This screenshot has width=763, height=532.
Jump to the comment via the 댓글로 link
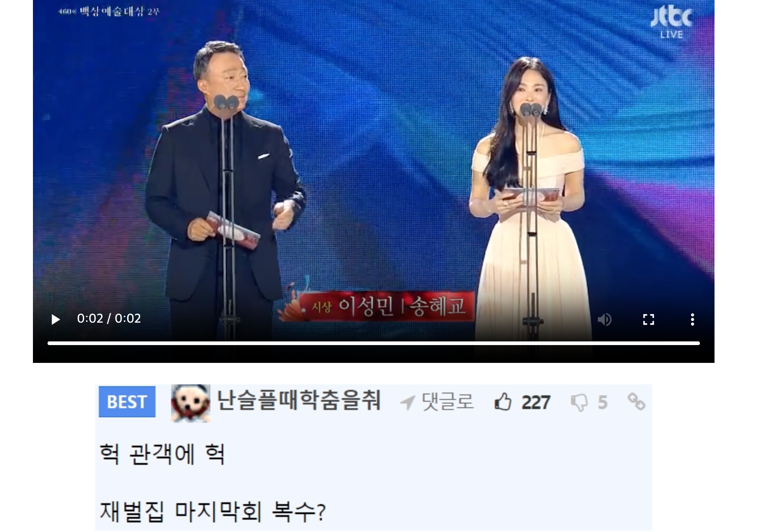[x=447, y=402]
